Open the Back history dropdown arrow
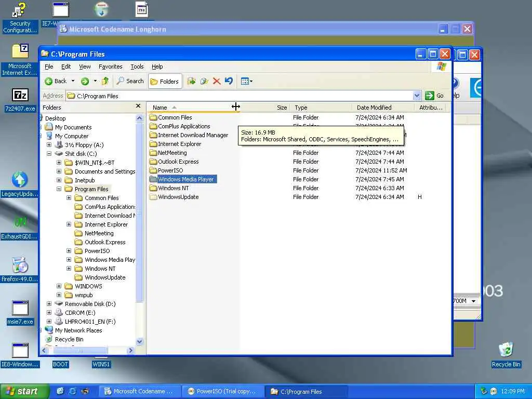The height and width of the screenshot is (399, 532). pos(73,81)
